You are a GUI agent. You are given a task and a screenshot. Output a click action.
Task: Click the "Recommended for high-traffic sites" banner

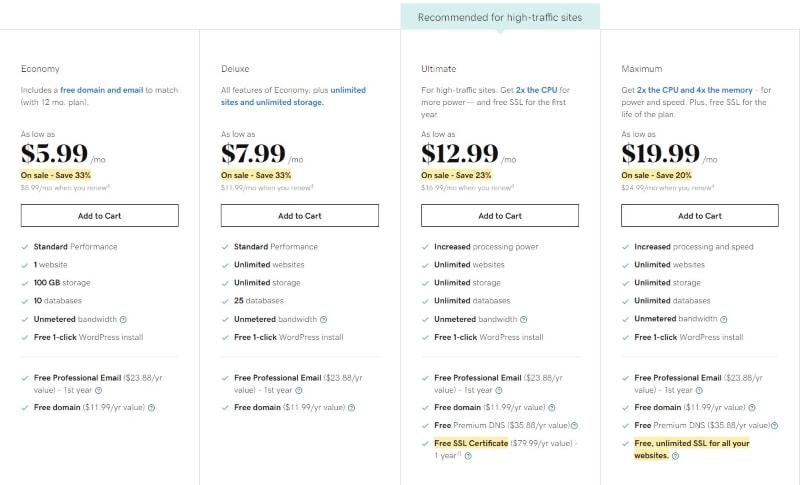[x=500, y=17]
